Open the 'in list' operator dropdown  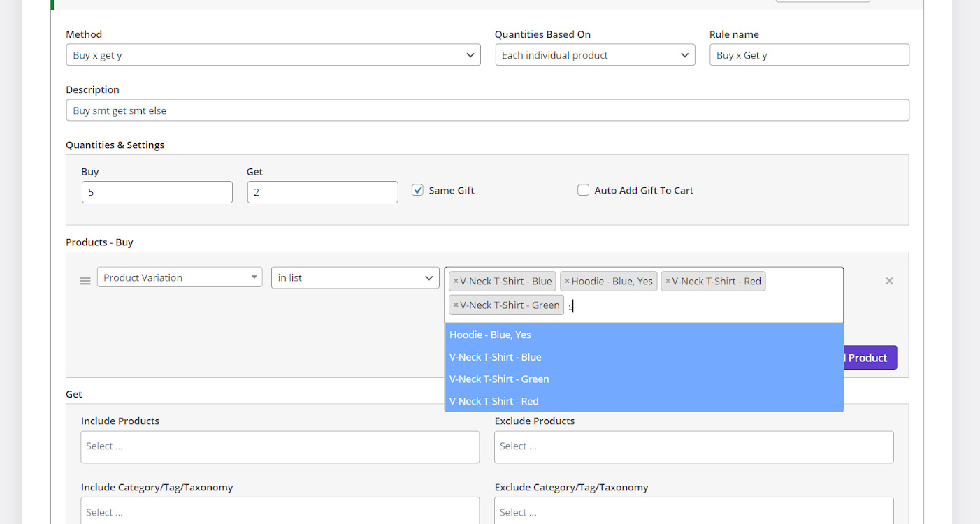[355, 277]
